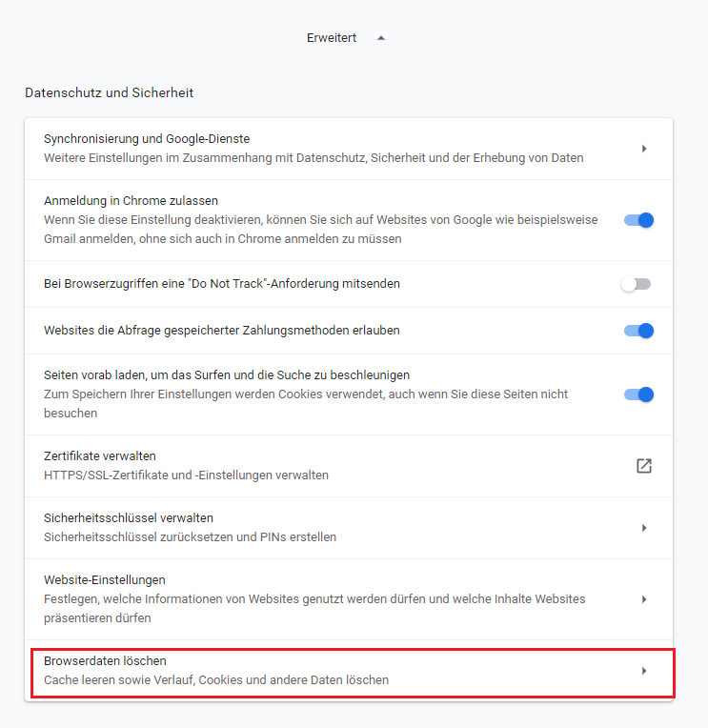
Task: Click Sicherheitsschlüssel zurücksetzen und PINs description
Action: pos(190,536)
